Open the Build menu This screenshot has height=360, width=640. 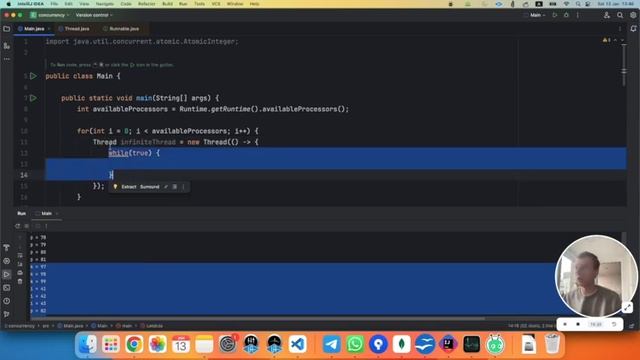pos(167,4)
